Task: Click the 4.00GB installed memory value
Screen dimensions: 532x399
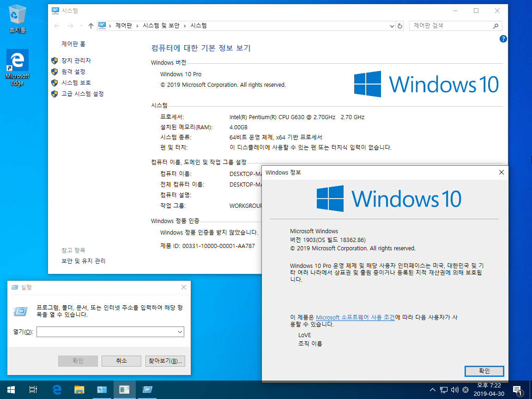Action: [238, 127]
